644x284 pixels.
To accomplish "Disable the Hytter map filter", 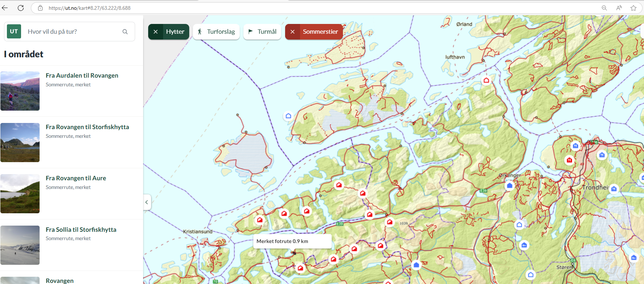I will [x=156, y=32].
